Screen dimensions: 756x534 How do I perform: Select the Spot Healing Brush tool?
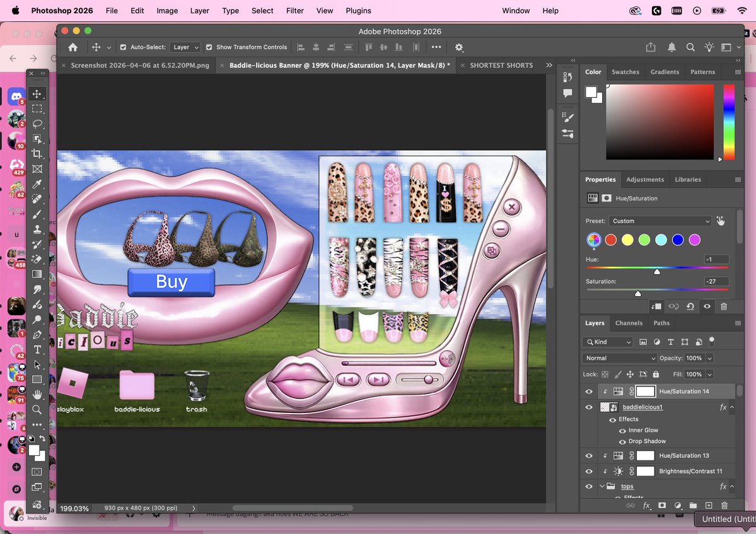(x=37, y=199)
